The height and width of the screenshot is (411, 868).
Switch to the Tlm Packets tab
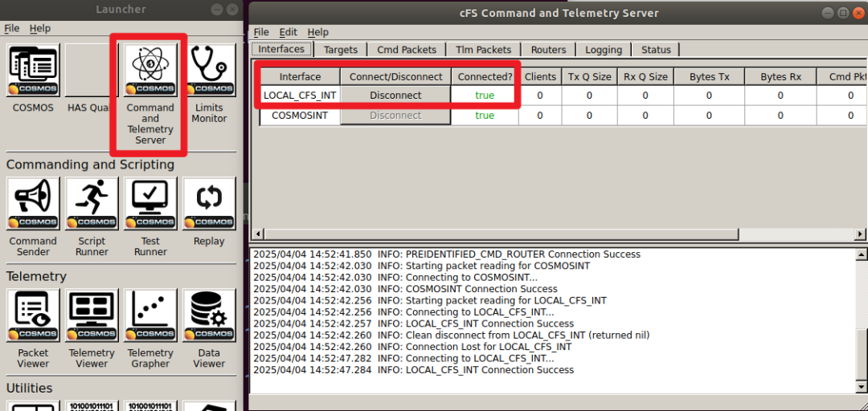tap(483, 50)
